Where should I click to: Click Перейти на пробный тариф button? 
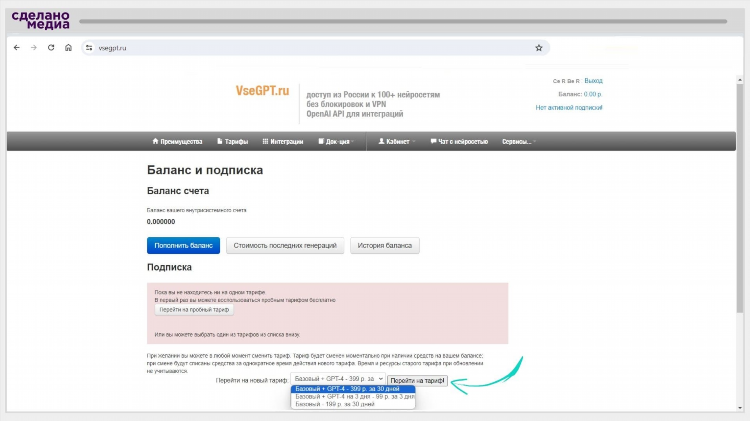(194, 310)
